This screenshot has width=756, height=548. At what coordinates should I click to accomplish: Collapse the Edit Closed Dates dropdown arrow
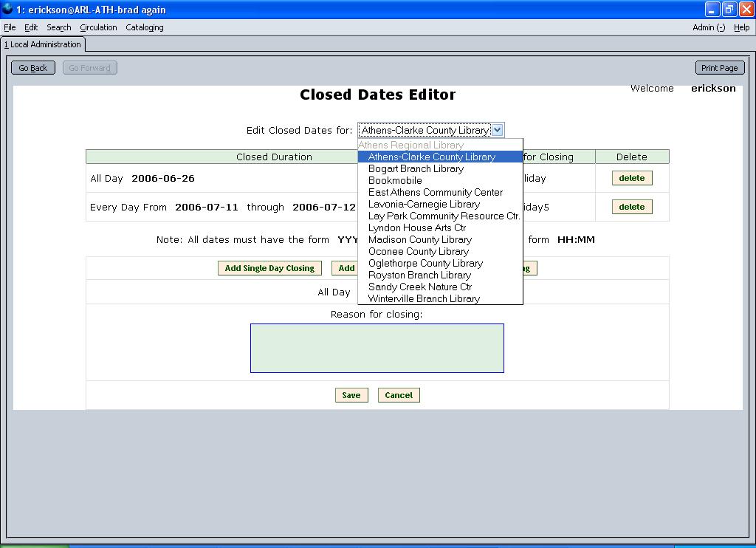[498, 130]
